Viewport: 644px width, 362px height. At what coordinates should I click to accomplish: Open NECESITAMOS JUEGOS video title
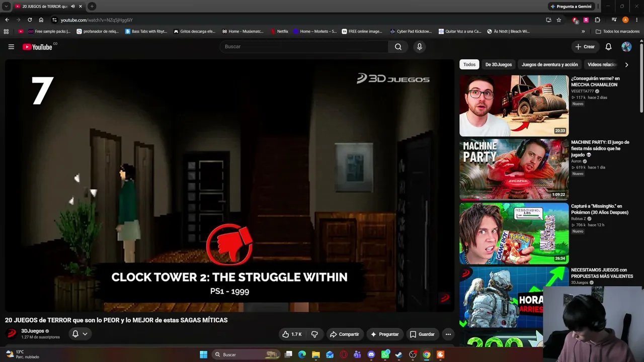pyautogui.click(x=602, y=273)
